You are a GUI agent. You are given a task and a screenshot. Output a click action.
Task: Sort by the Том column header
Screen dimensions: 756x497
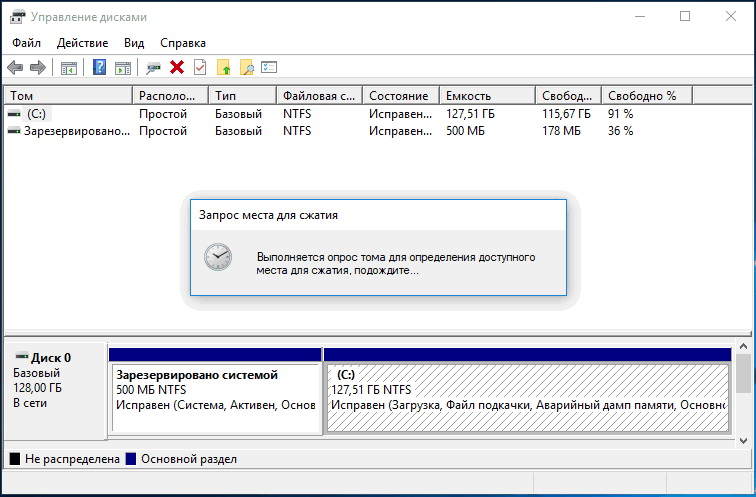point(68,95)
